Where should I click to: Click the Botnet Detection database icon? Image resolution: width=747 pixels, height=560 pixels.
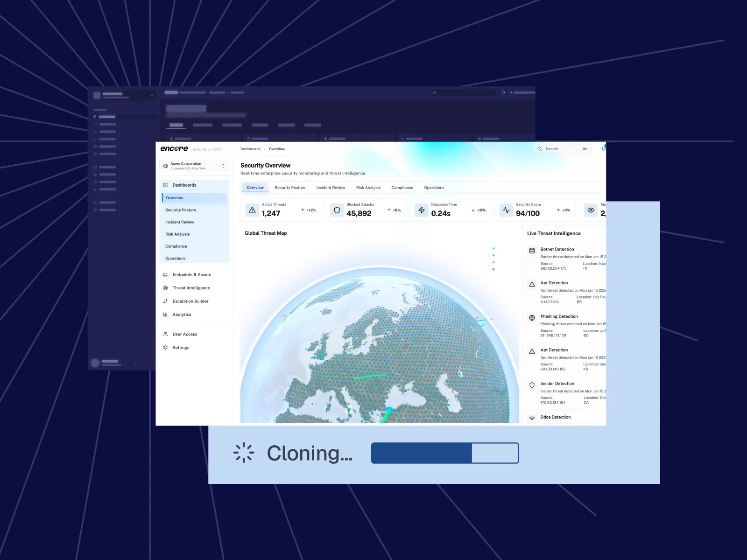pos(532,251)
